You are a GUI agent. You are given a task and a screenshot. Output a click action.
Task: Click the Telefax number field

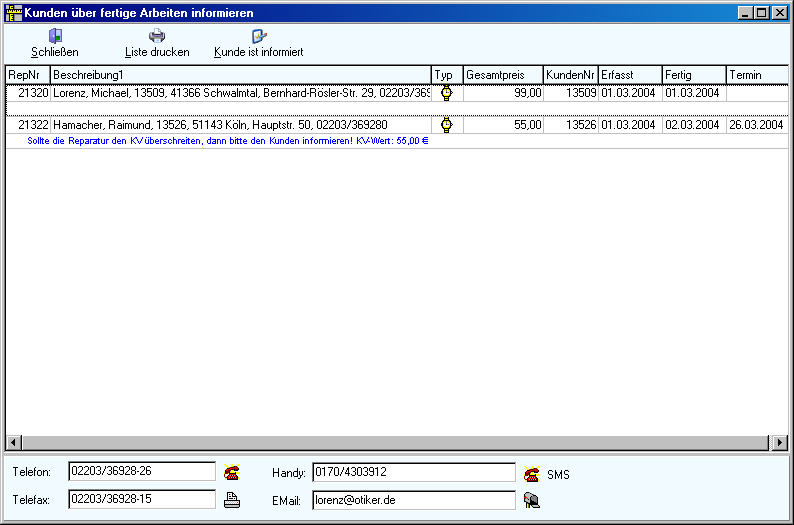(x=141, y=498)
